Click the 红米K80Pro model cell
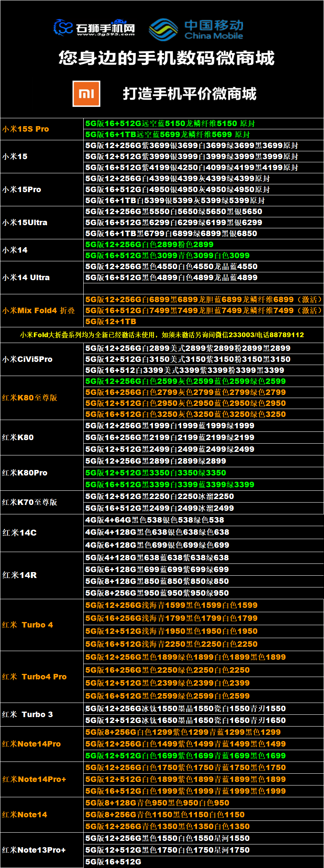The width and height of the screenshot is (324, 868). click(x=42, y=473)
